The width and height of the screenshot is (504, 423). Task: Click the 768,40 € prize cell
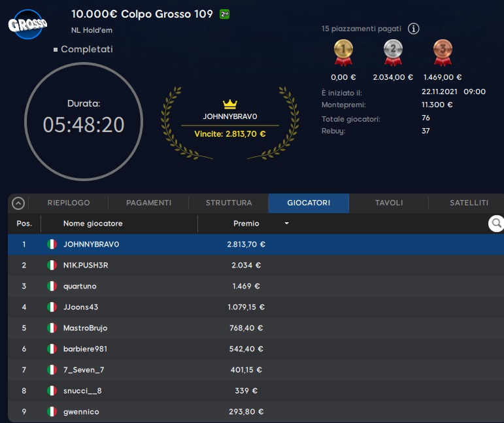point(246,328)
